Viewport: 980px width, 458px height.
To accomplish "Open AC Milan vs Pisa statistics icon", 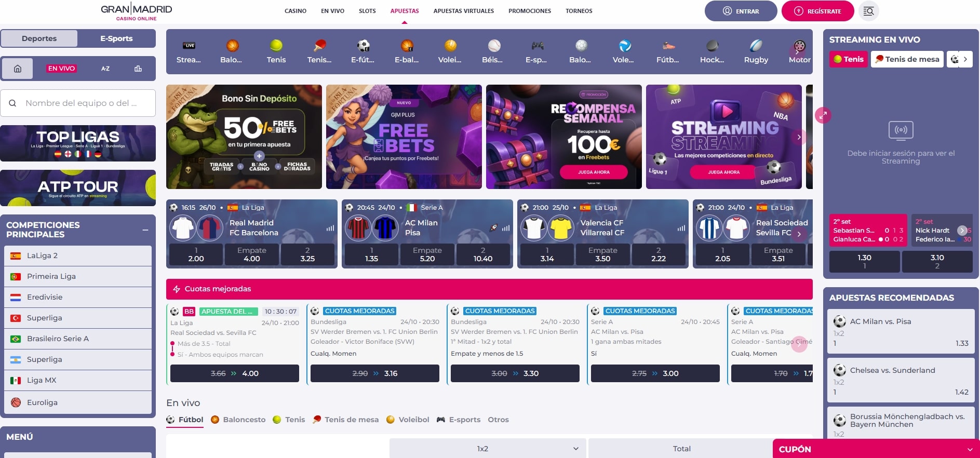I will [x=506, y=228].
